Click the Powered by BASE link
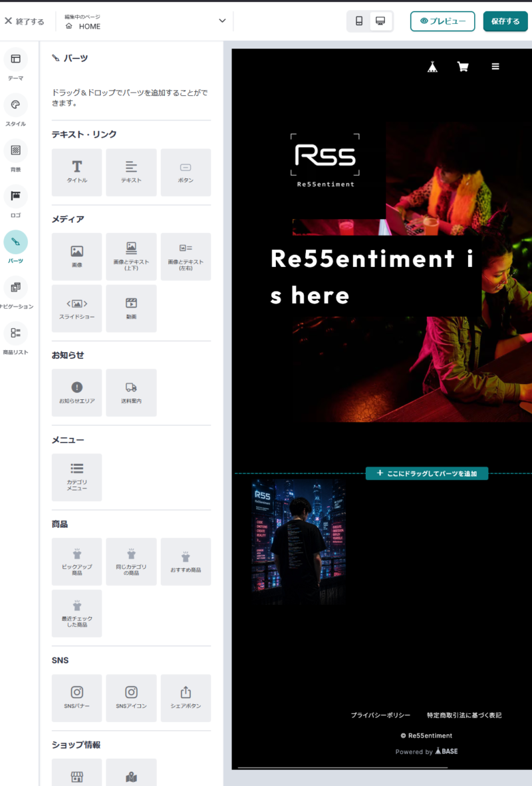The width and height of the screenshot is (532, 786). tap(426, 751)
